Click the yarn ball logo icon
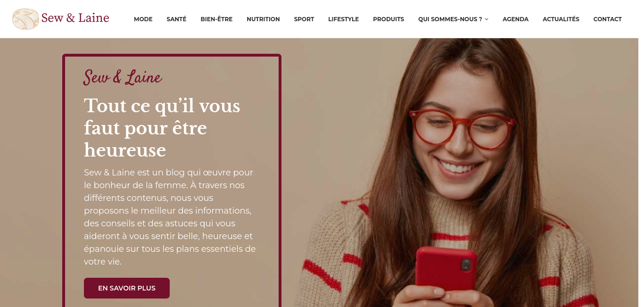The height and width of the screenshot is (307, 644). [x=25, y=19]
